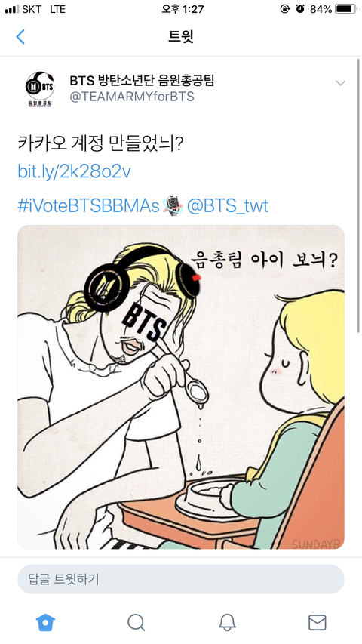
Task: Tap the 트윗 header title
Action: (x=180, y=36)
